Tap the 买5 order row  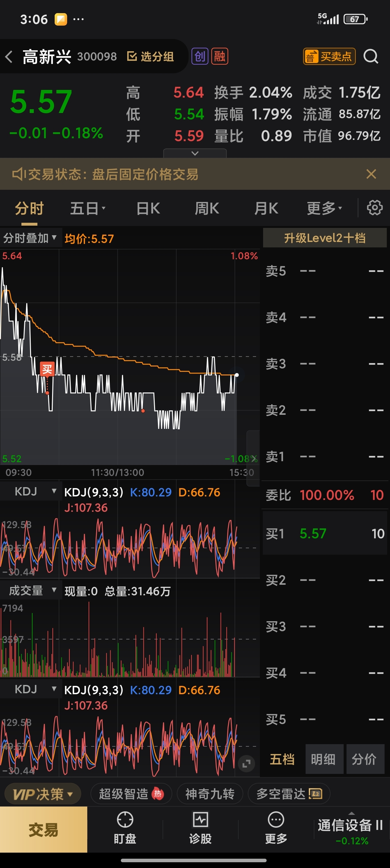click(325, 719)
